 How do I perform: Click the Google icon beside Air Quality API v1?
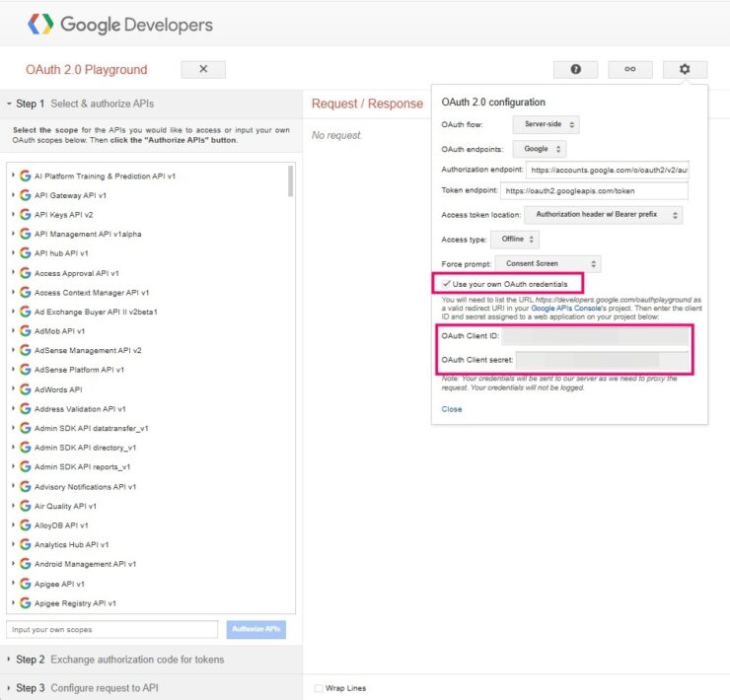pyautogui.click(x=25, y=506)
